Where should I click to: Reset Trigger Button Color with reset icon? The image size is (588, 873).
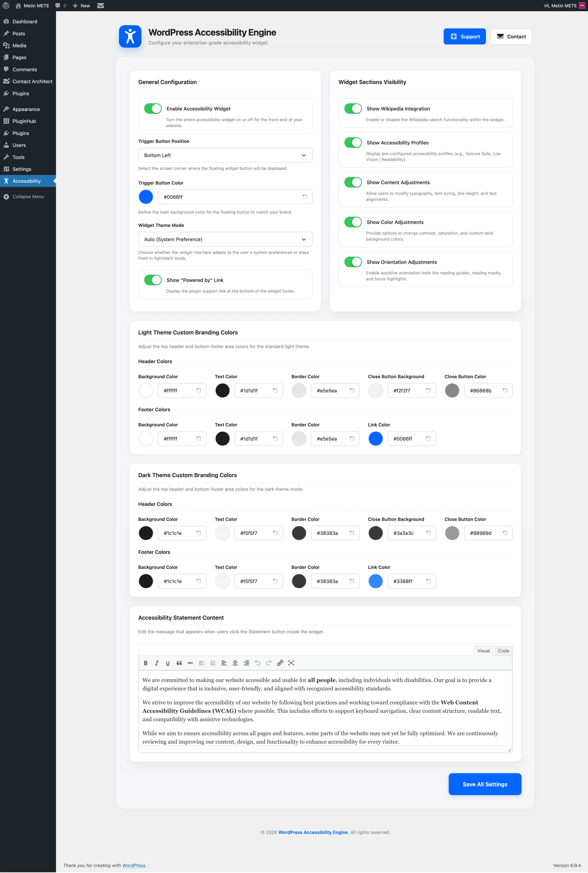click(304, 197)
